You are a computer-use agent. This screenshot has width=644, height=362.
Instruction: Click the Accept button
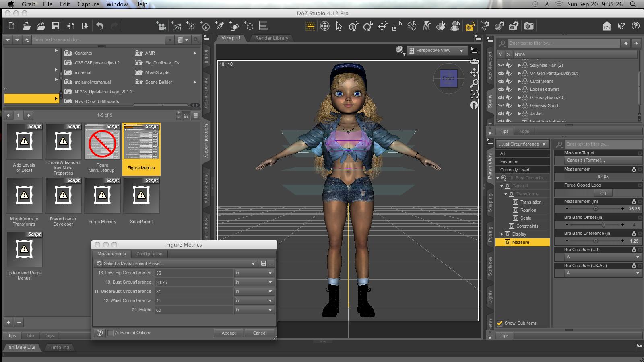click(x=228, y=333)
